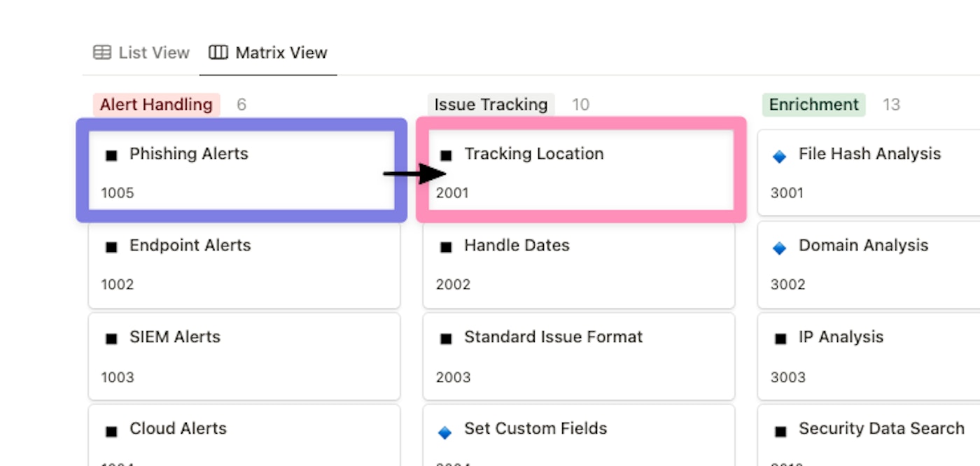Viewport: 980px width, 466px height.
Task: Click the blue diamond beside Domain Analysis
Action: point(779,248)
